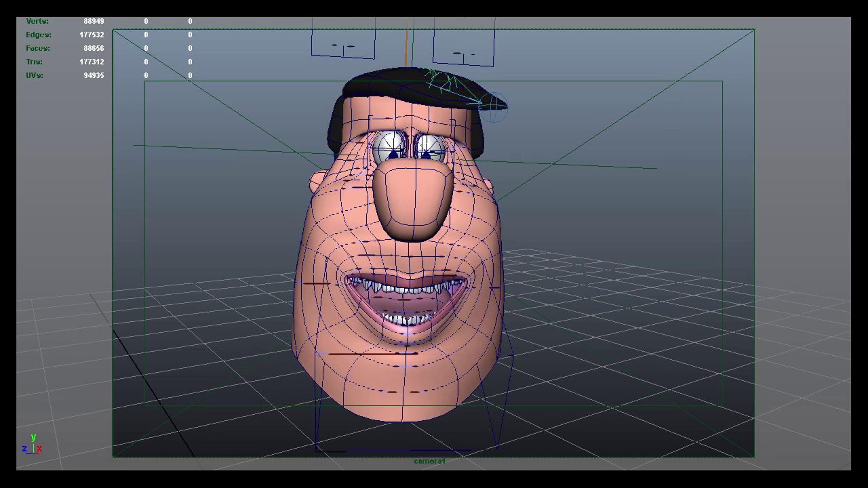Click the camera1 label below the viewport frame

tap(429, 461)
